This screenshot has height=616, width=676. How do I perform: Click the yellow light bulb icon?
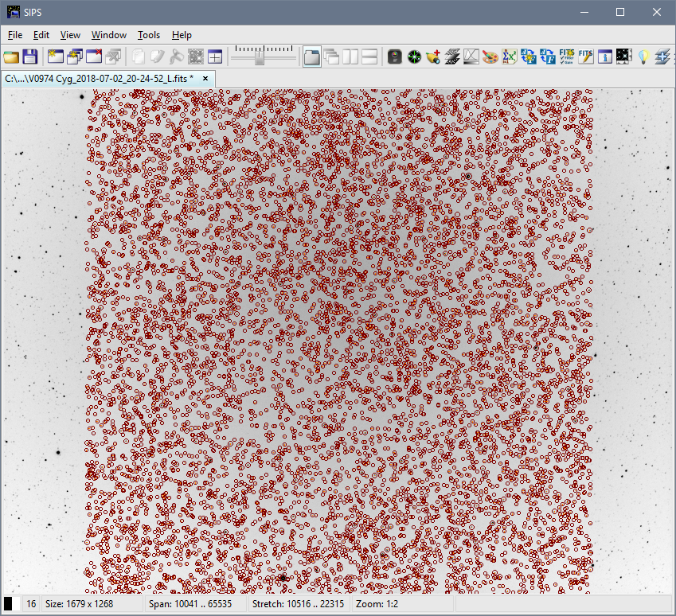(x=643, y=57)
